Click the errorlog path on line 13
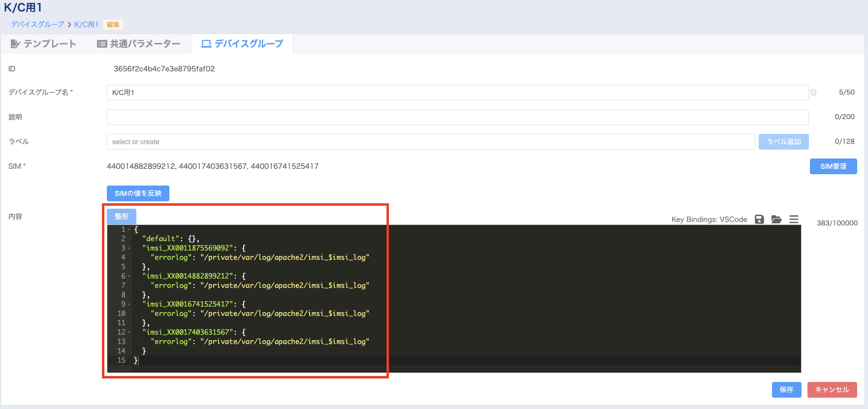The height and width of the screenshot is (409, 868). (x=285, y=342)
